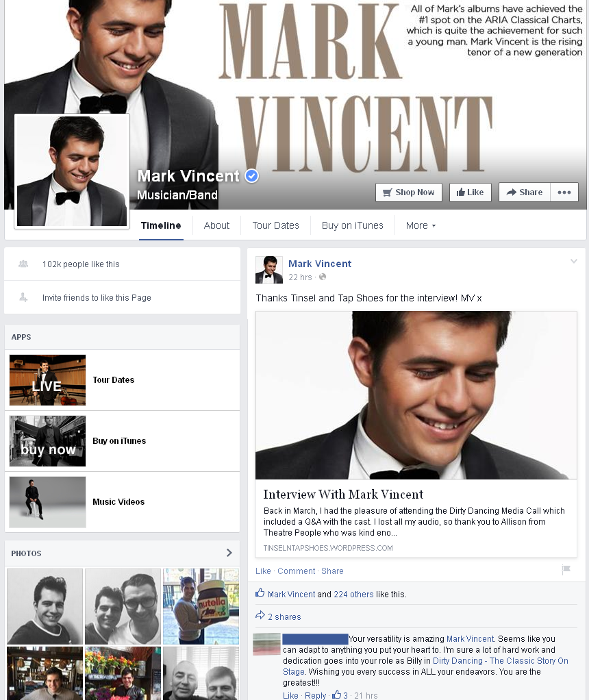Click the three-dots more options button
The width and height of the screenshot is (589, 700).
[x=564, y=192]
